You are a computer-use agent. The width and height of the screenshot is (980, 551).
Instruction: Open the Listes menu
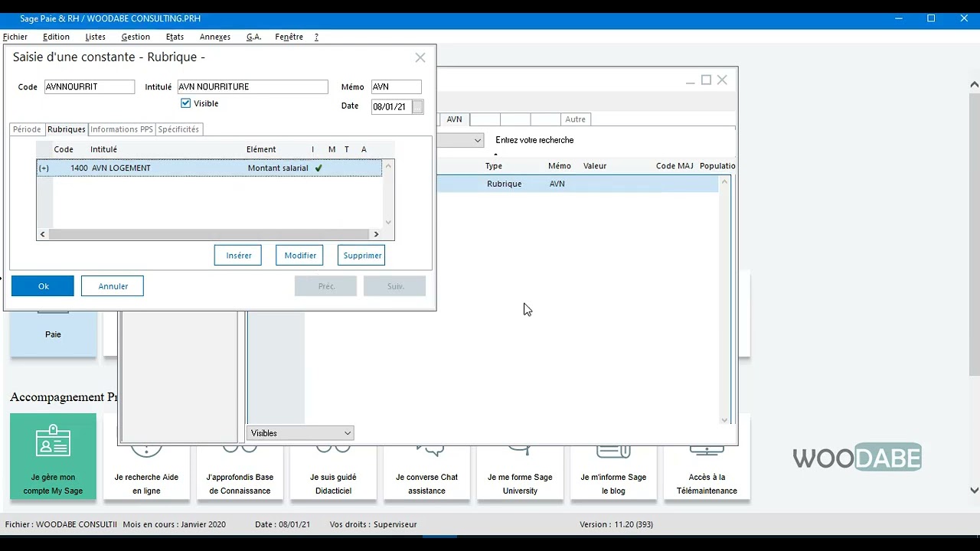point(96,37)
